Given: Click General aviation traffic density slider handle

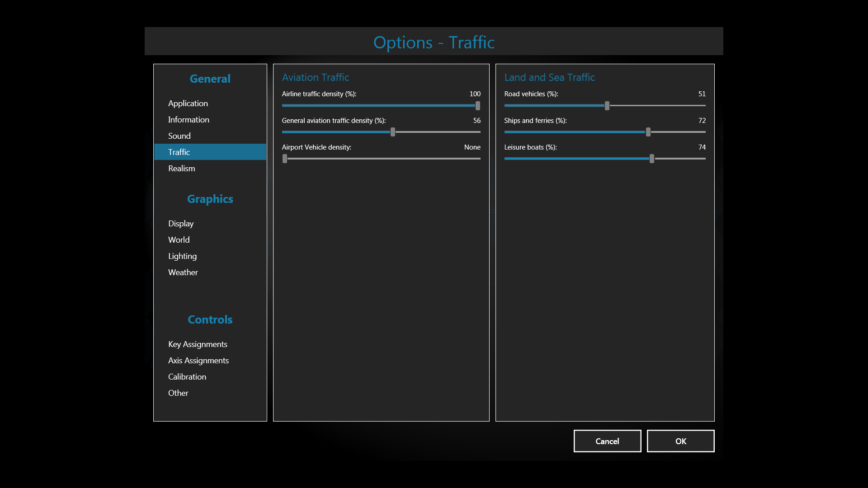Looking at the screenshot, I should pos(393,132).
